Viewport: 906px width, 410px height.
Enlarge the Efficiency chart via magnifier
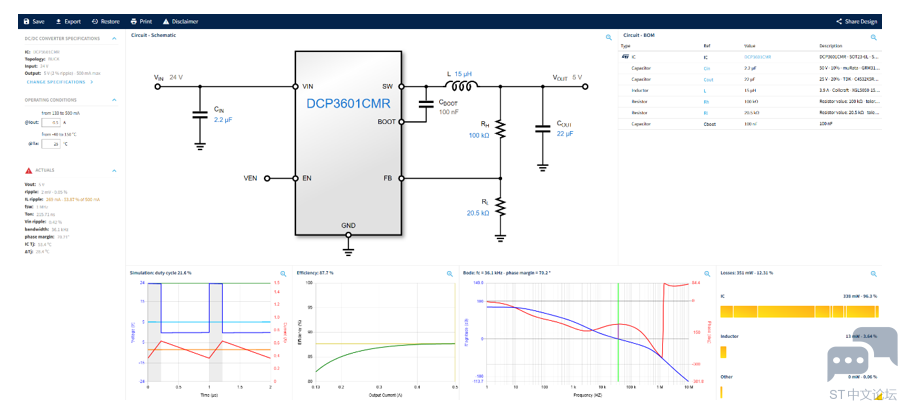pos(450,273)
